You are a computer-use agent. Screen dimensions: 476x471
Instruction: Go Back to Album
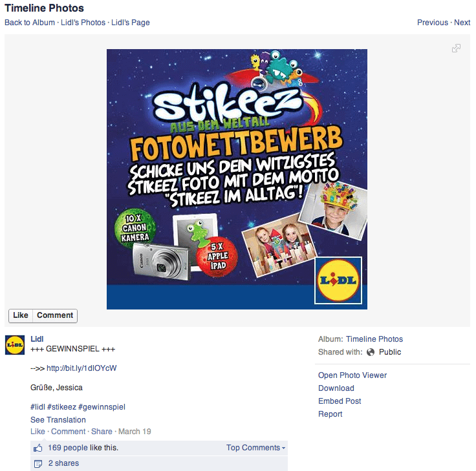tap(30, 23)
